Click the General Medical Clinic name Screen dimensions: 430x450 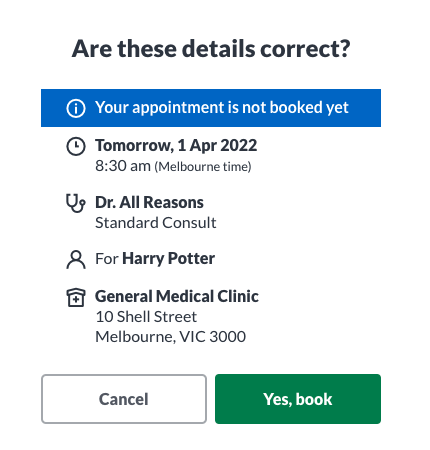(x=177, y=296)
